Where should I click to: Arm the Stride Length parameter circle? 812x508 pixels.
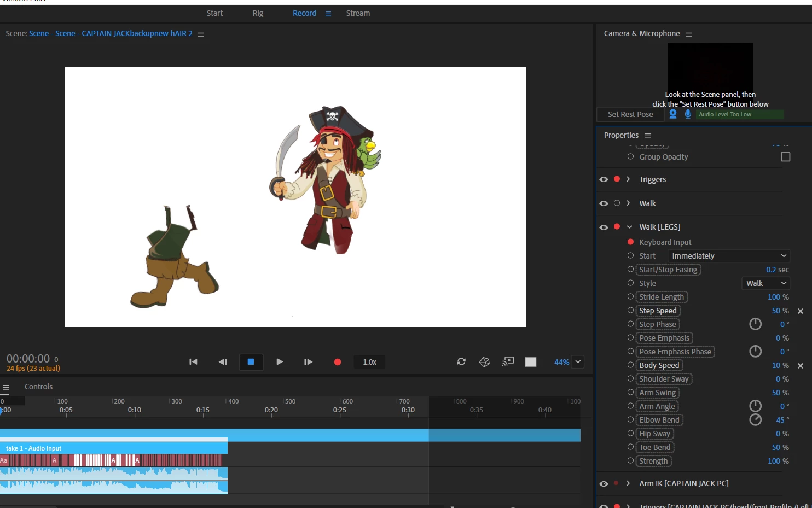[x=630, y=296]
